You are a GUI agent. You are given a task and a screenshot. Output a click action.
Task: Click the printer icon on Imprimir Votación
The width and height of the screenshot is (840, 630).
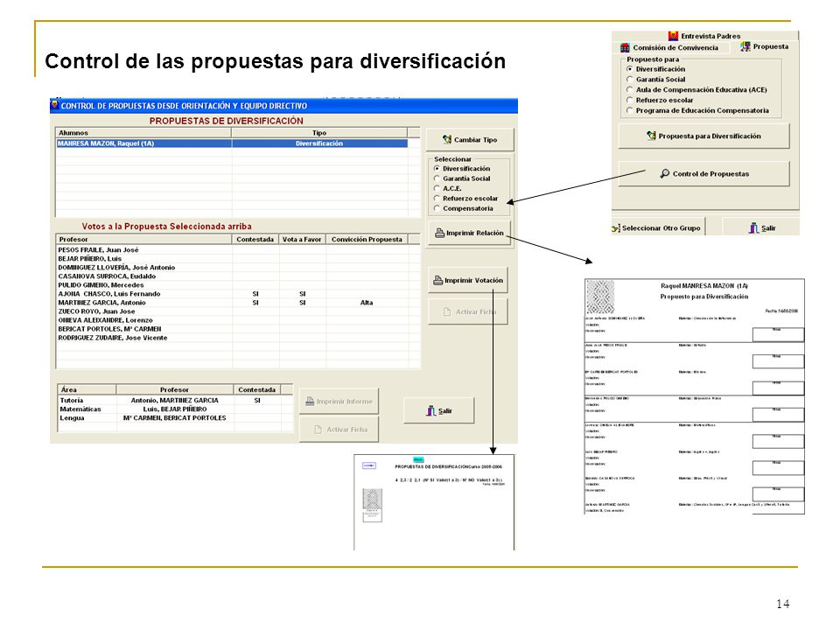437,280
